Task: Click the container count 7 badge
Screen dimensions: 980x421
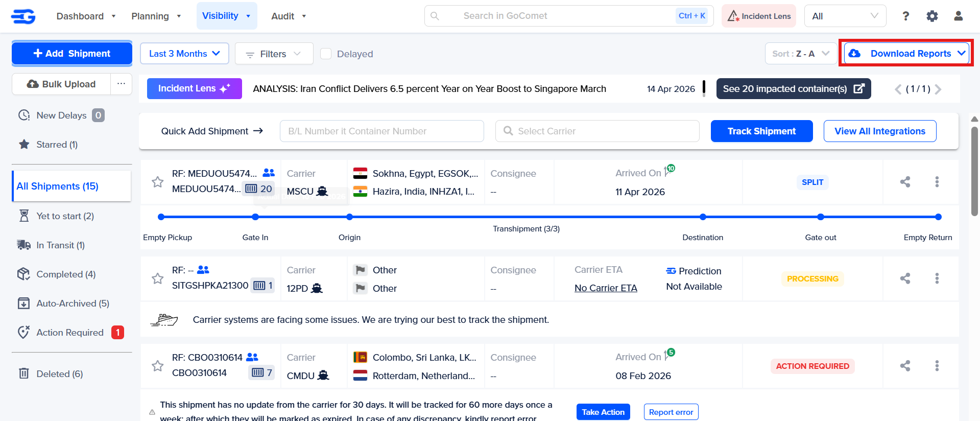Action: [262, 372]
